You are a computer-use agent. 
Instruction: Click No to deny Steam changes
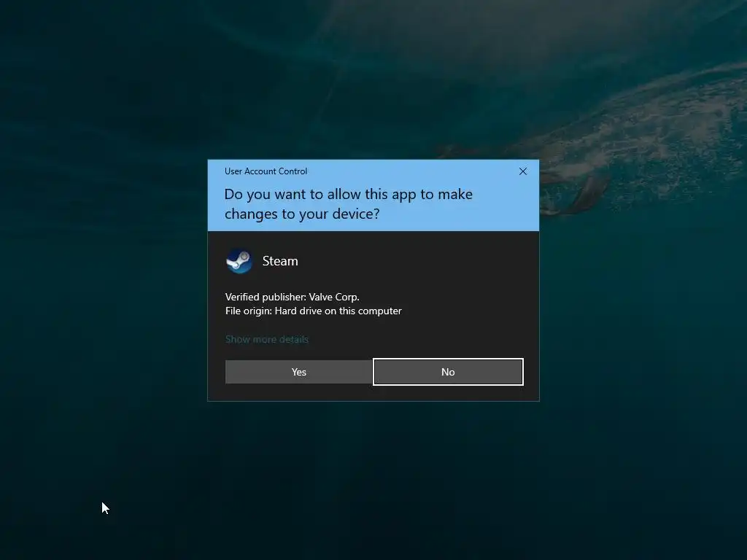pos(448,372)
